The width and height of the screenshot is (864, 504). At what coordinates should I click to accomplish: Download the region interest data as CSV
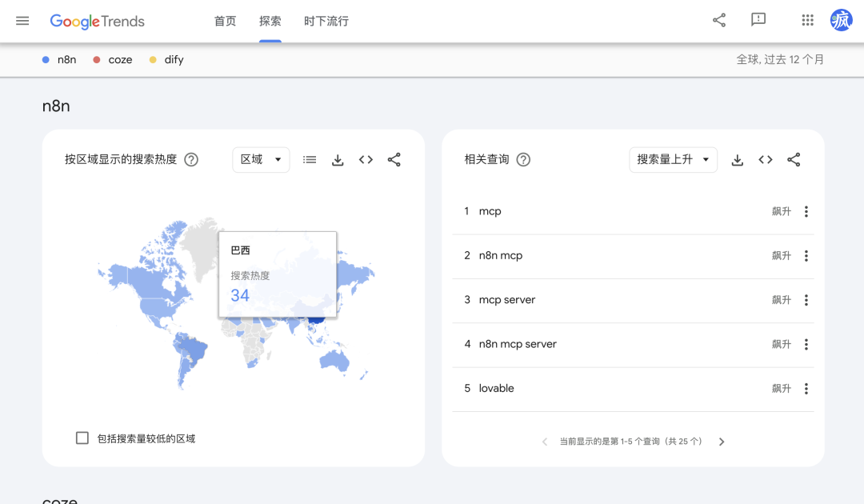click(x=338, y=160)
